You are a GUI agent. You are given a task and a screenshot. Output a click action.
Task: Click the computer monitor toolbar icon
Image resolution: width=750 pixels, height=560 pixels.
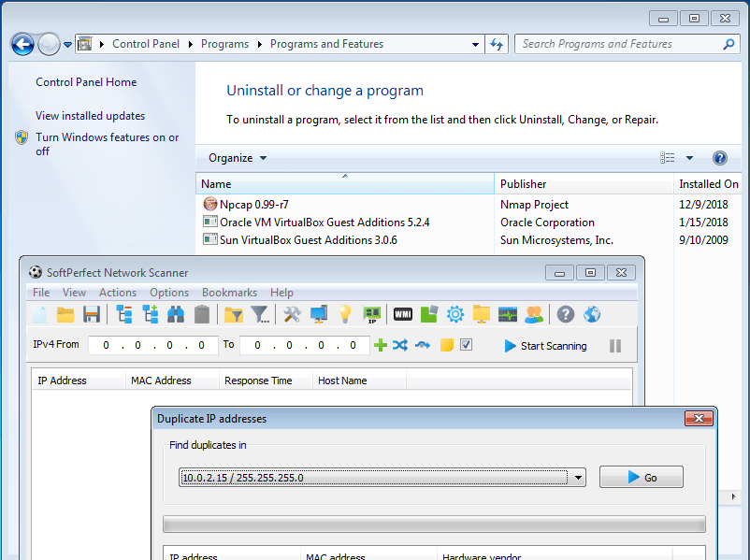tap(319, 315)
